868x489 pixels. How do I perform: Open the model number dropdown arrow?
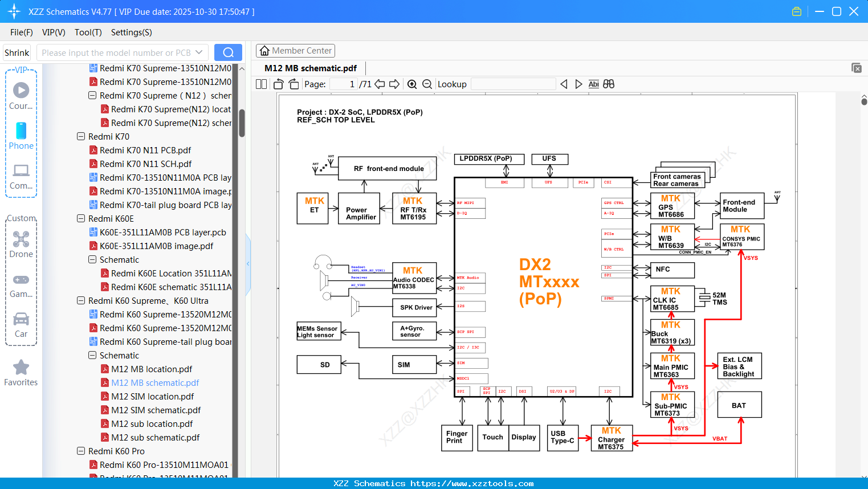tap(199, 52)
